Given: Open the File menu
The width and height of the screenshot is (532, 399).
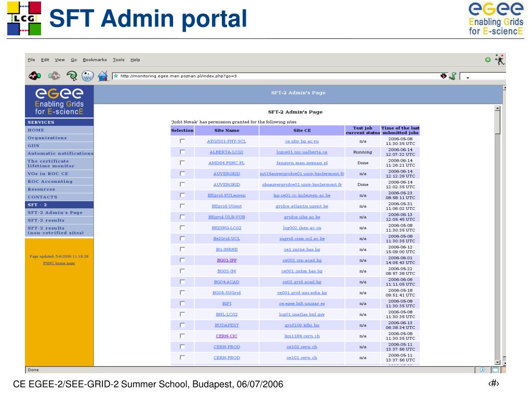Looking at the screenshot, I should (x=31, y=60).
